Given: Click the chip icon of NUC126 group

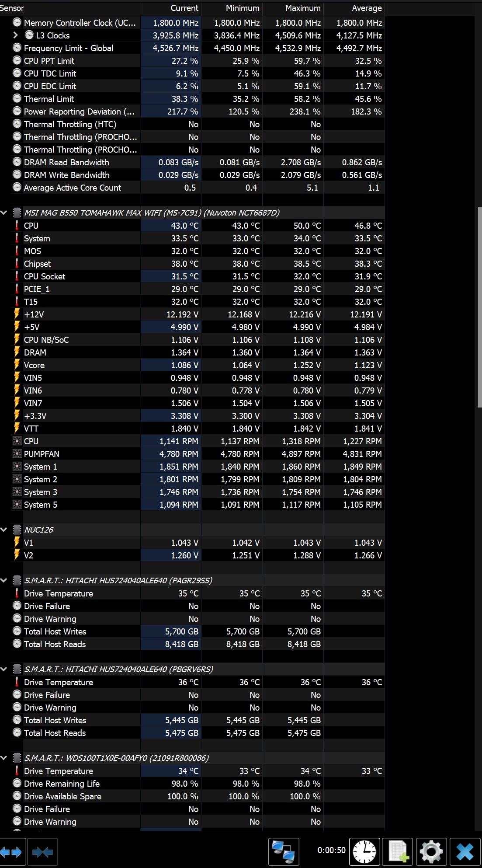Looking at the screenshot, I should coord(17,530).
